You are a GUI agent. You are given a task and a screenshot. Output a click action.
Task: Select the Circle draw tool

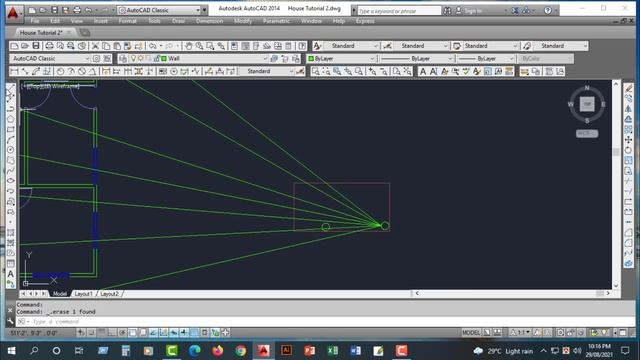tap(11, 150)
